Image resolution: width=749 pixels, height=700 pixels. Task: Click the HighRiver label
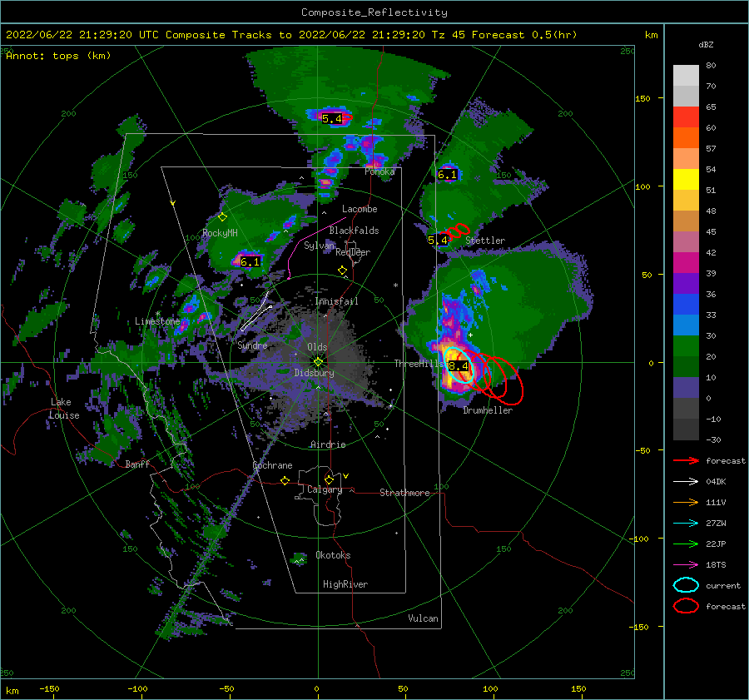click(x=345, y=584)
